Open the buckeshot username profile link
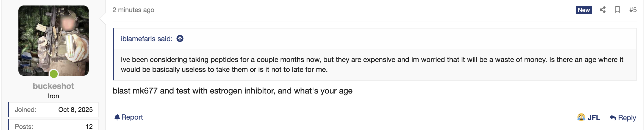 pos(54,86)
